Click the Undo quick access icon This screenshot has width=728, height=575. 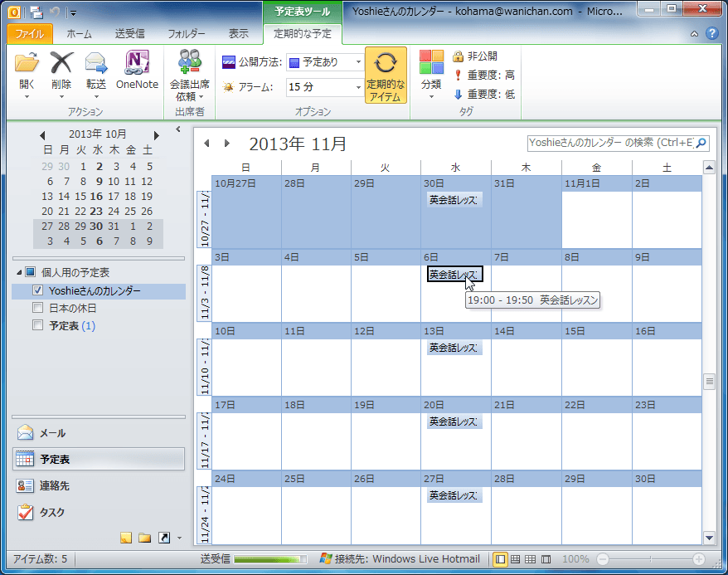click(56, 12)
